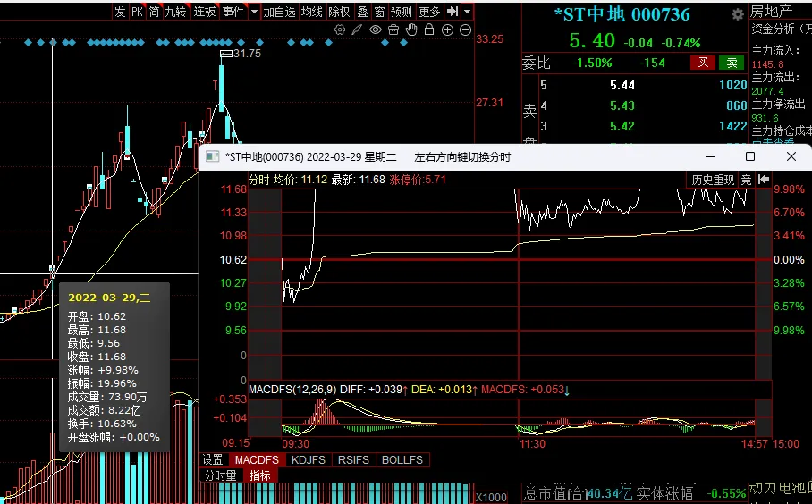Enable the 九转 indicator
The height and width of the screenshot is (504, 812).
176,12
